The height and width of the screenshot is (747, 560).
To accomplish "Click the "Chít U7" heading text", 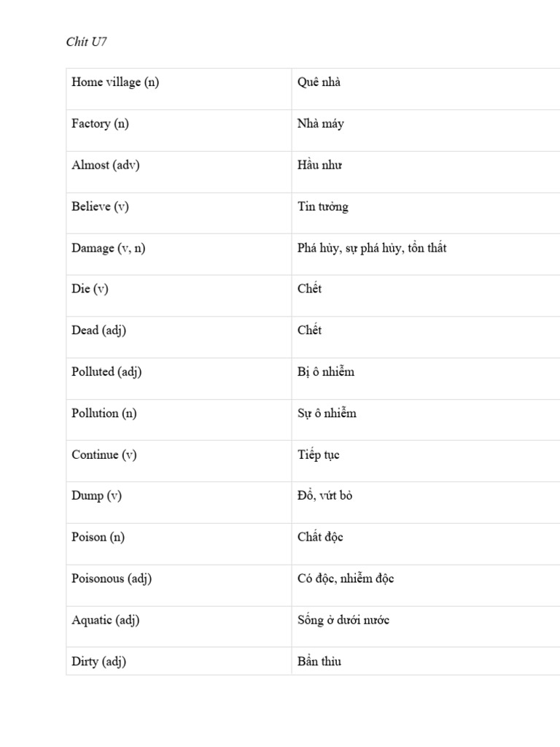I will [x=86, y=42].
